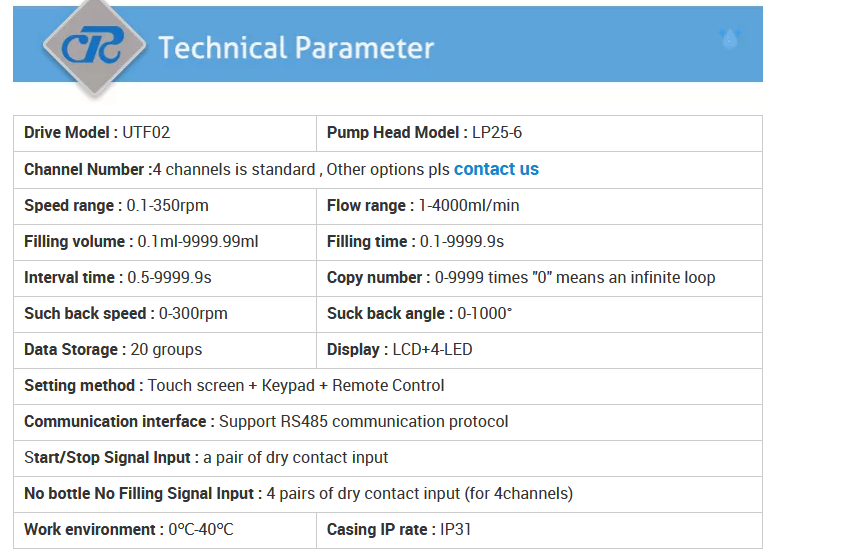Viewport: 848px width, 558px height.
Task: Click the water drop icon in banner
Action: coord(730,38)
